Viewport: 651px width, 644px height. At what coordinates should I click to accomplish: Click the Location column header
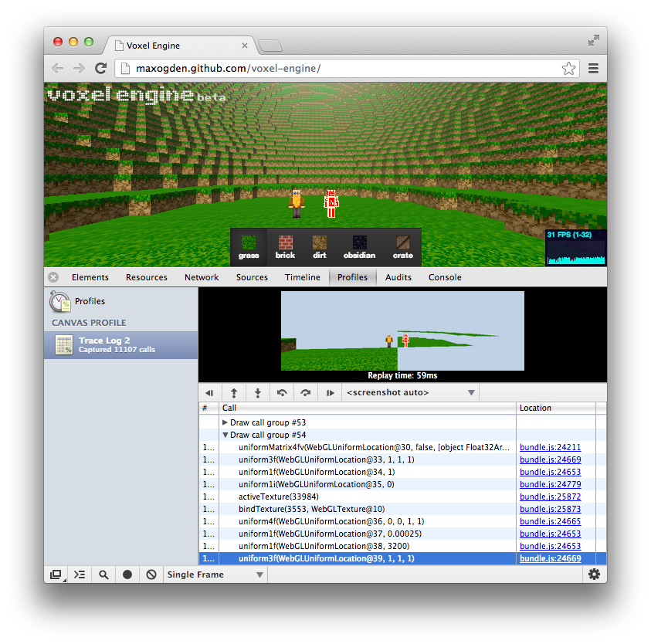pyautogui.click(x=556, y=408)
